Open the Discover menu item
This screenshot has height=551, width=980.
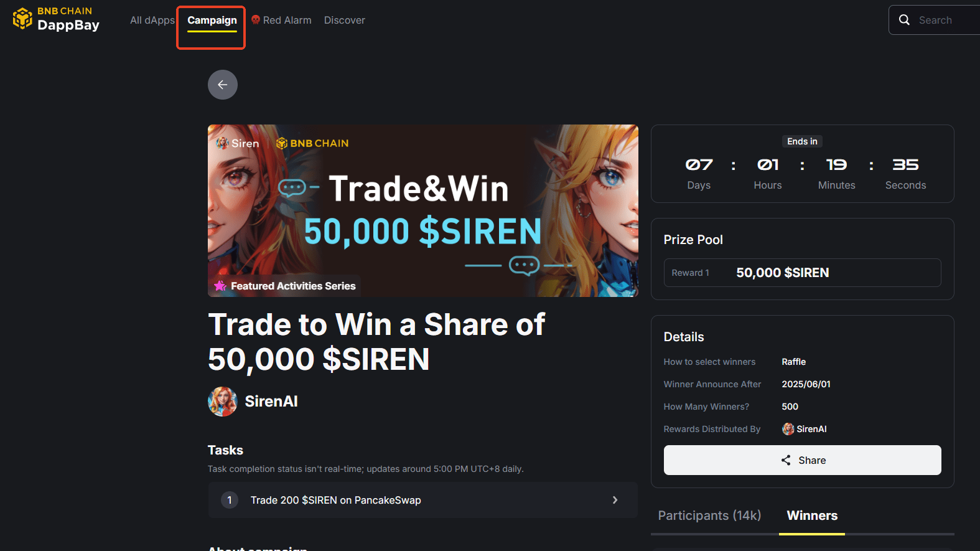tap(345, 20)
